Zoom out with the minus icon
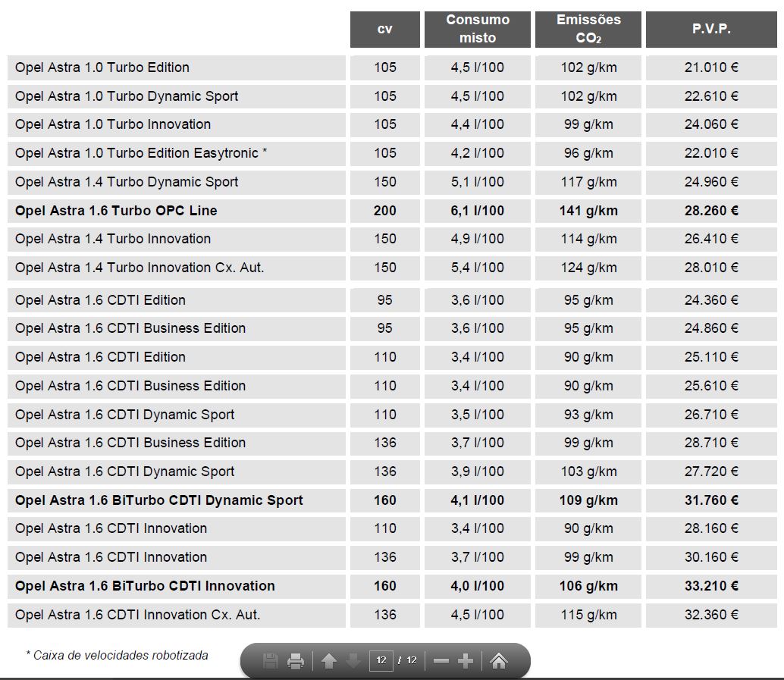This screenshot has width=784, height=680. click(x=441, y=661)
